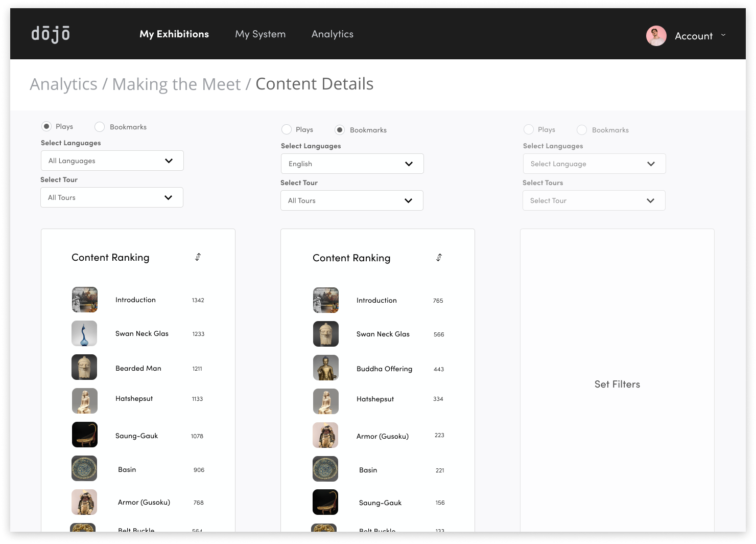Click Buddha Offering text row

384,369
